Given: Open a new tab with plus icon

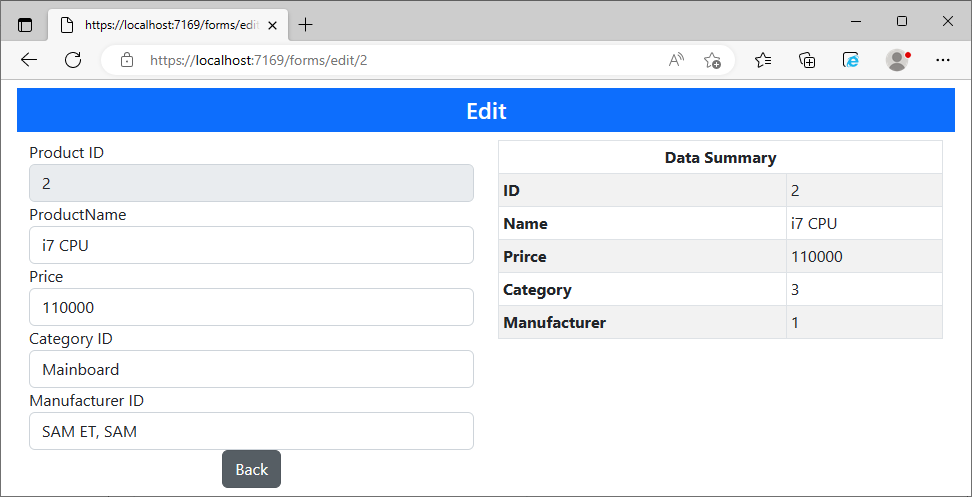Looking at the screenshot, I should pyautogui.click(x=306, y=25).
